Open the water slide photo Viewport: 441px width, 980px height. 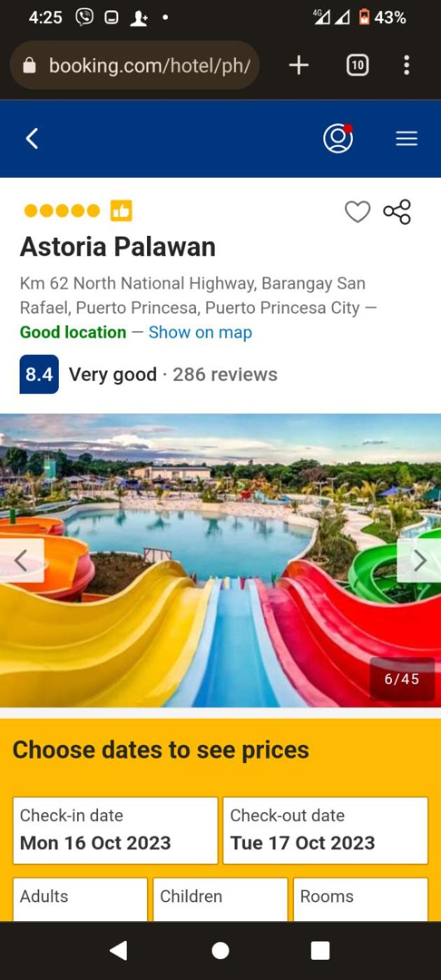tap(220, 560)
